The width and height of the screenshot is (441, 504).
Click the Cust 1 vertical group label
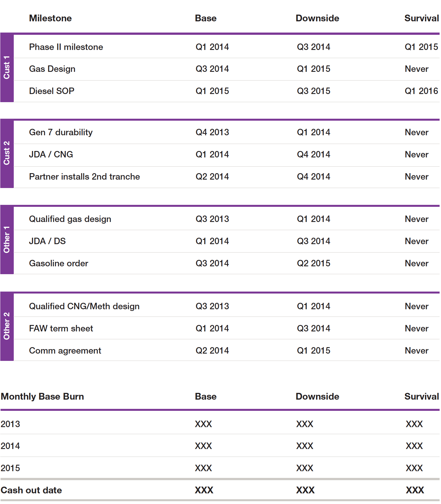tap(7, 67)
